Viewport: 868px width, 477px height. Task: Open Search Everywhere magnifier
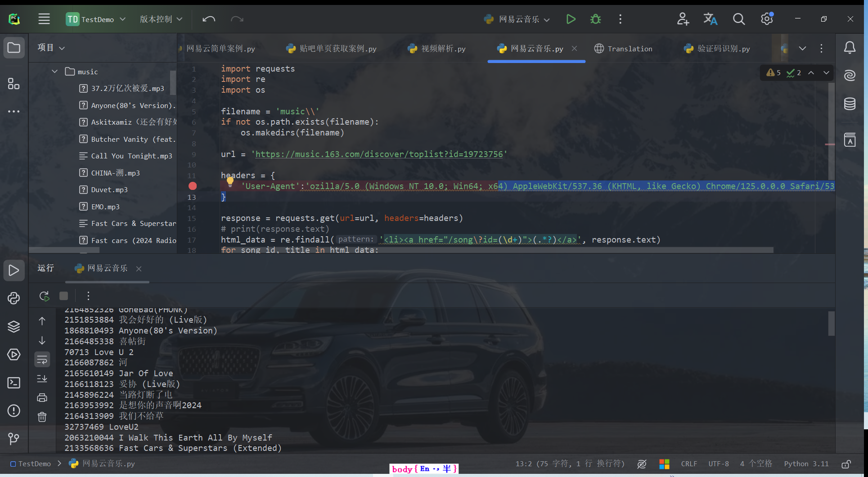pyautogui.click(x=738, y=19)
